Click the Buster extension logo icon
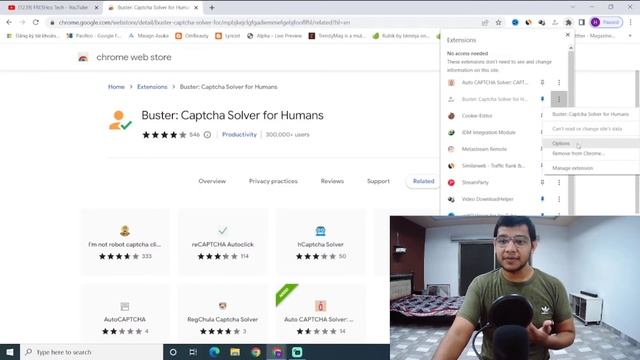The height and width of the screenshot is (360, 640). click(120, 120)
